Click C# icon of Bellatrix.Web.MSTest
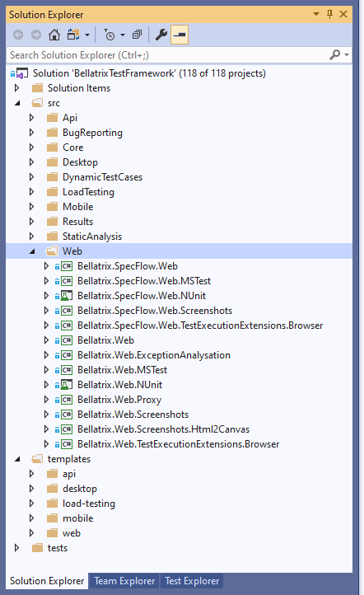Image resolution: width=364 pixels, height=595 pixels. click(x=67, y=370)
